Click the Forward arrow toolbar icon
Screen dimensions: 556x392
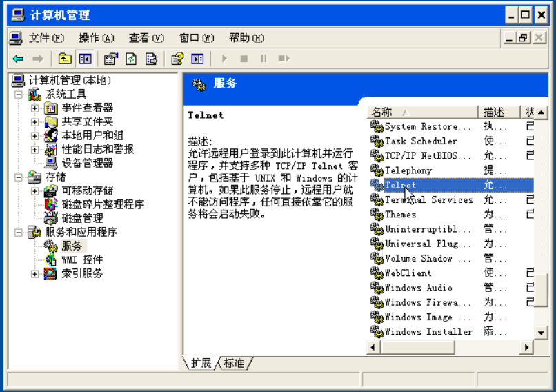click(x=37, y=59)
